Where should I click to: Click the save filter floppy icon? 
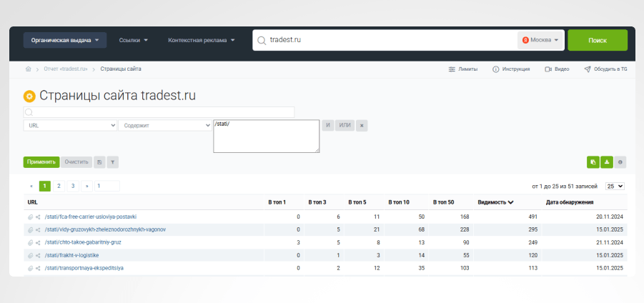tap(99, 162)
